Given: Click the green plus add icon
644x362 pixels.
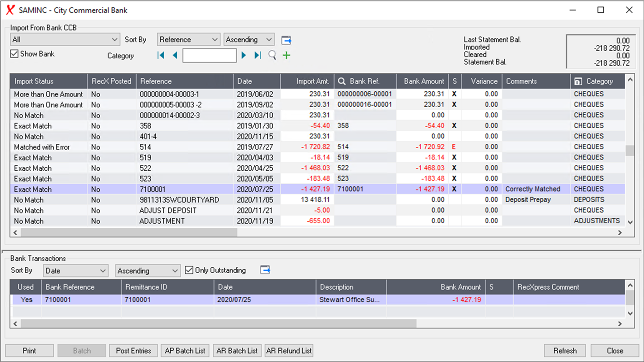Looking at the screenshot, I should tap(286, 55).
